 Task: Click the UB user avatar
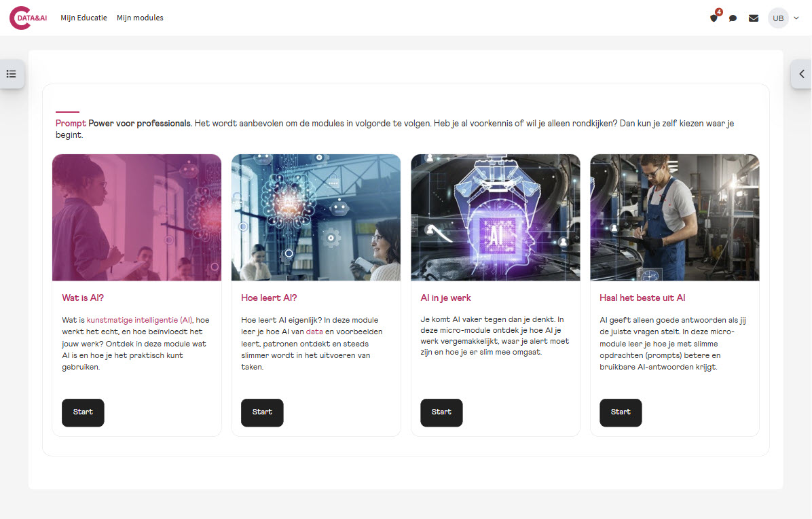pos(778,18)
